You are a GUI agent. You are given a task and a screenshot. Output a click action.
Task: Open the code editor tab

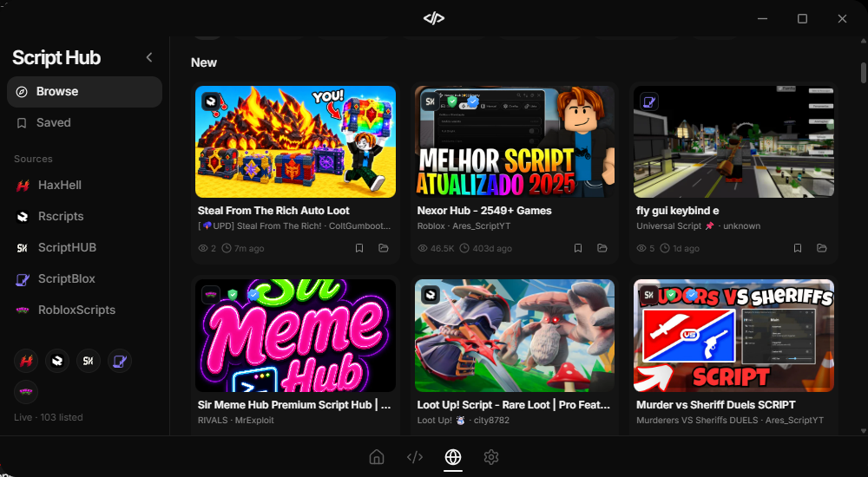click(x=415, y=457)
